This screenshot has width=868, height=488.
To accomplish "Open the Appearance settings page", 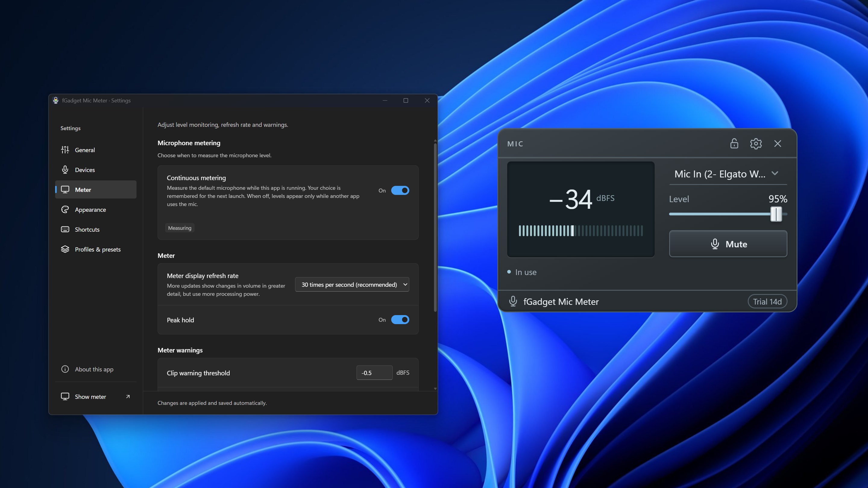I will (x=96, y=209).
